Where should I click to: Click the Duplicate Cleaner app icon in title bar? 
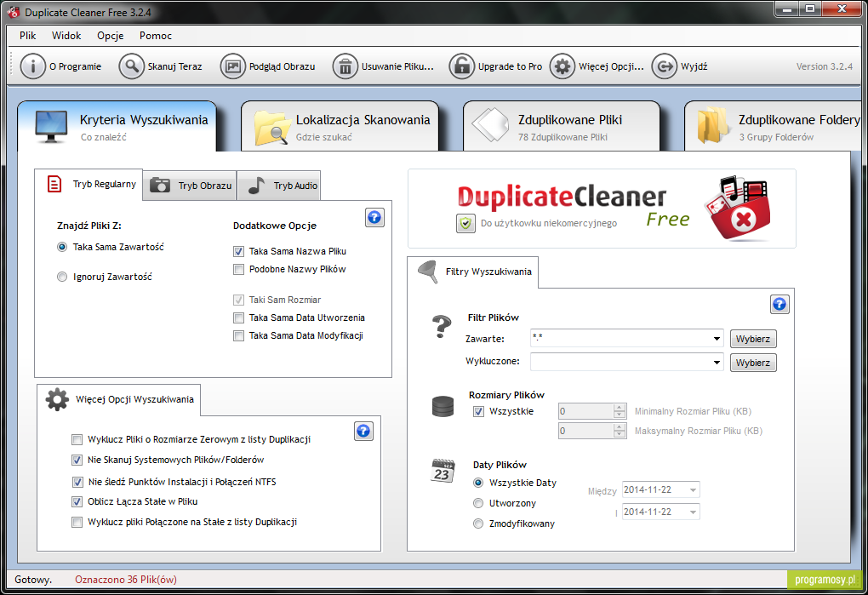(x=14, y=12)
